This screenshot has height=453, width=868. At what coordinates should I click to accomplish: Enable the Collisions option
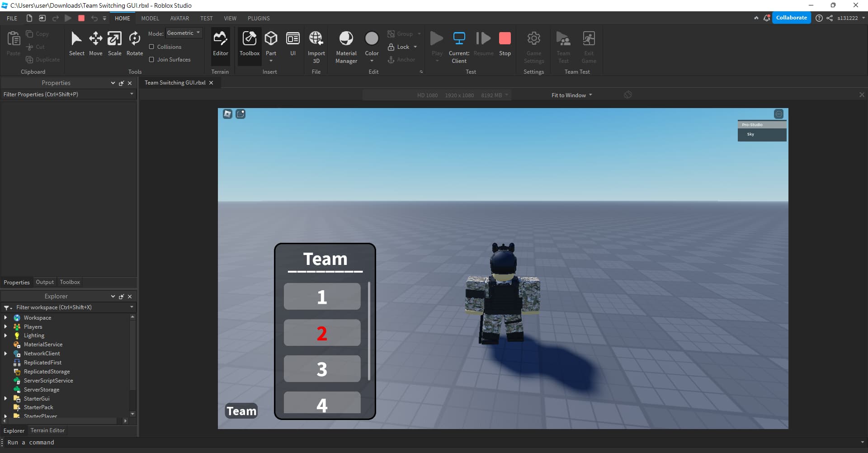click(152, 47)
